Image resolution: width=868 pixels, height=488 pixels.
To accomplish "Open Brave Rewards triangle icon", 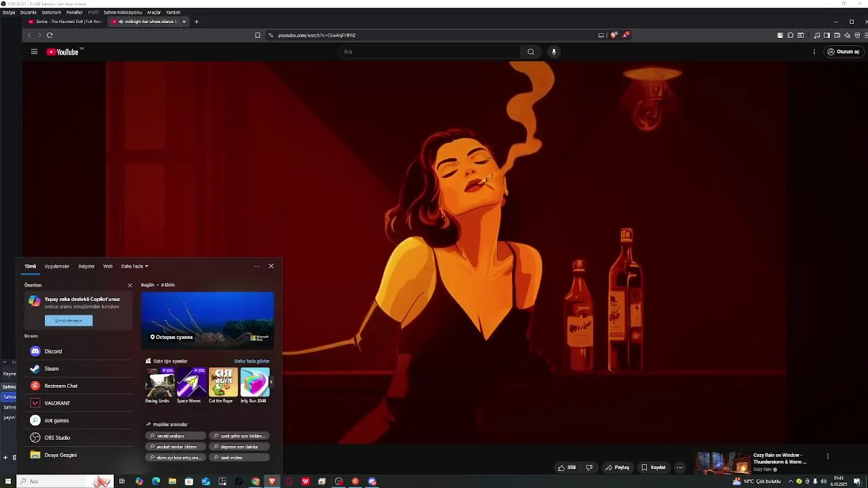I will 626,35.
